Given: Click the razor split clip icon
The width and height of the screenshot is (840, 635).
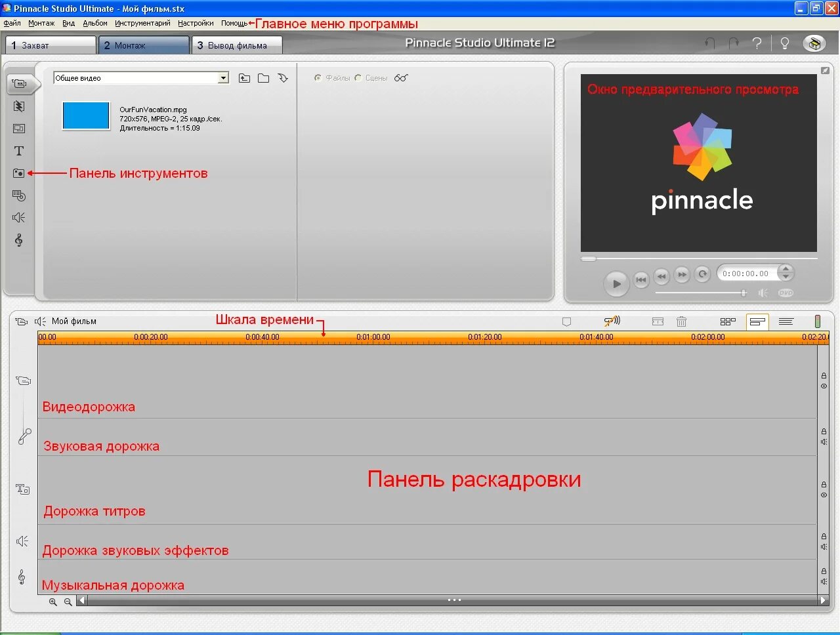Looking at the screenshot, I should [658, 321].
